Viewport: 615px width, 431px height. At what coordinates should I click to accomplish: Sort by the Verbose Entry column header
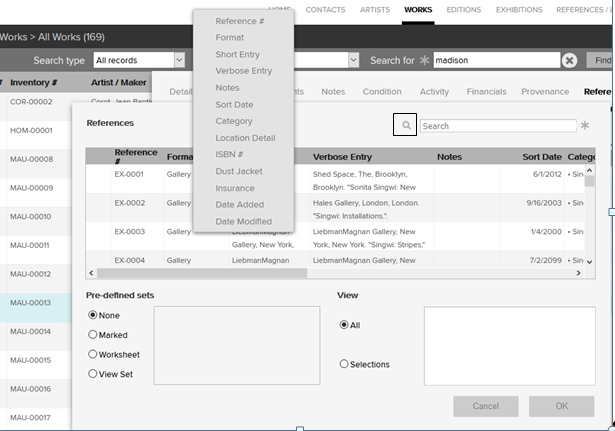click(342, 157)
